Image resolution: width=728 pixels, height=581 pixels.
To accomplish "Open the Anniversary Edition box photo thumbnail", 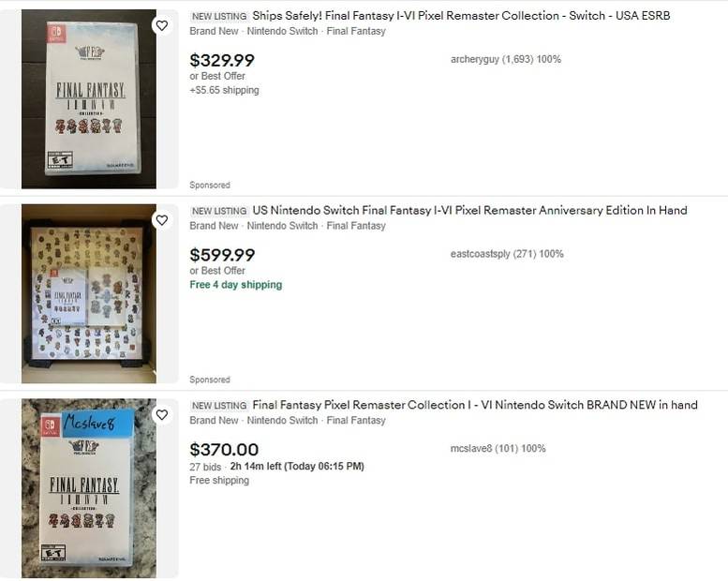I will click(x=89, y=293).
